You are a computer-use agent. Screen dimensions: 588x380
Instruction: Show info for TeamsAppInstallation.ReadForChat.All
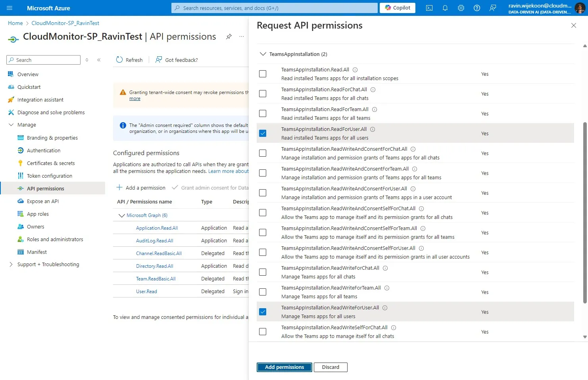373,90
